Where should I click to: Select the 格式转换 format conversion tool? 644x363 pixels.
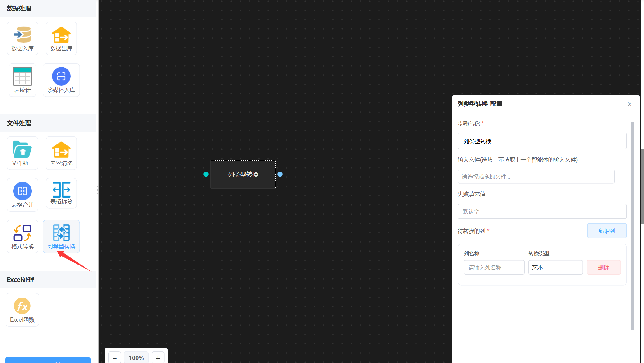coord(23,236)
